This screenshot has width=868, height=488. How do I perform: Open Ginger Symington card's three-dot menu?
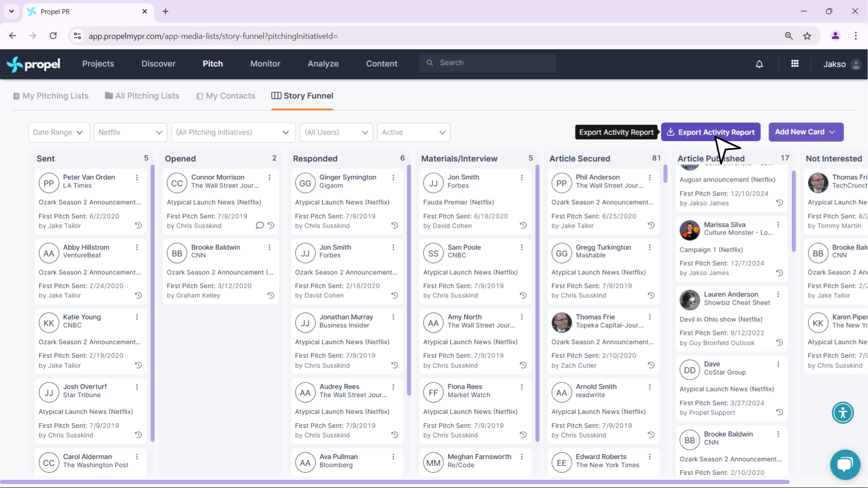click(393, 178)
